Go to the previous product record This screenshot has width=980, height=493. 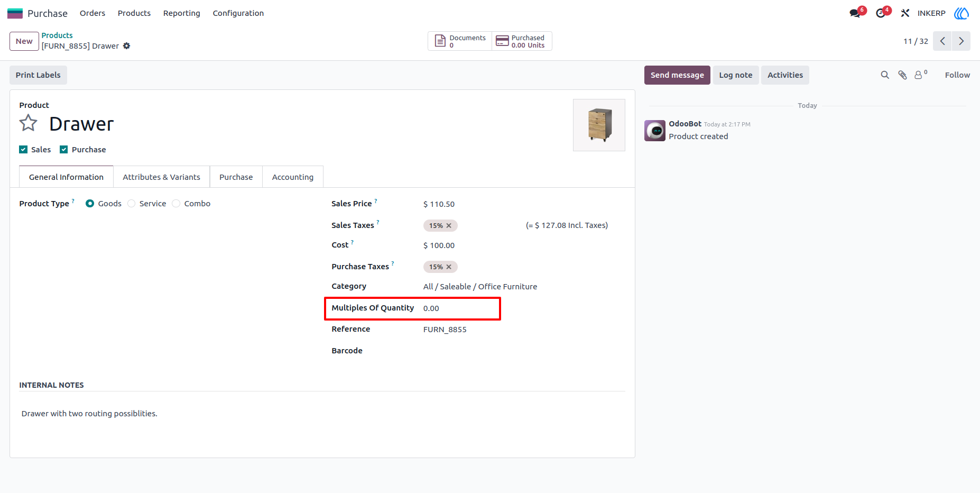[942, 41]
